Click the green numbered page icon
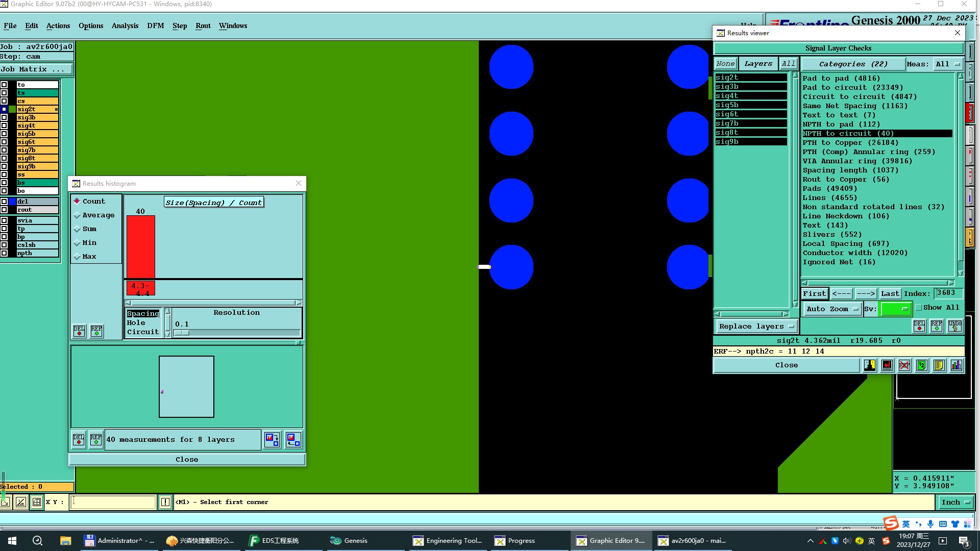980x551 pixels. [921, 365]
